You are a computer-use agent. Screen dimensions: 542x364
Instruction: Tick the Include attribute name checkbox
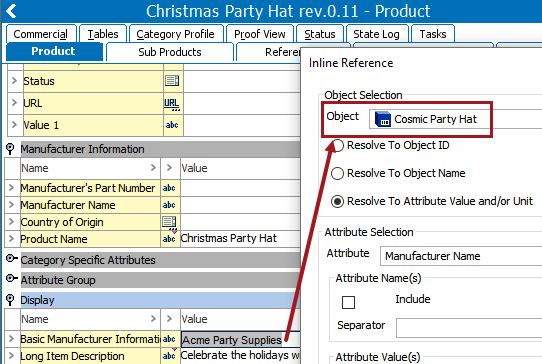click(348, 302)
